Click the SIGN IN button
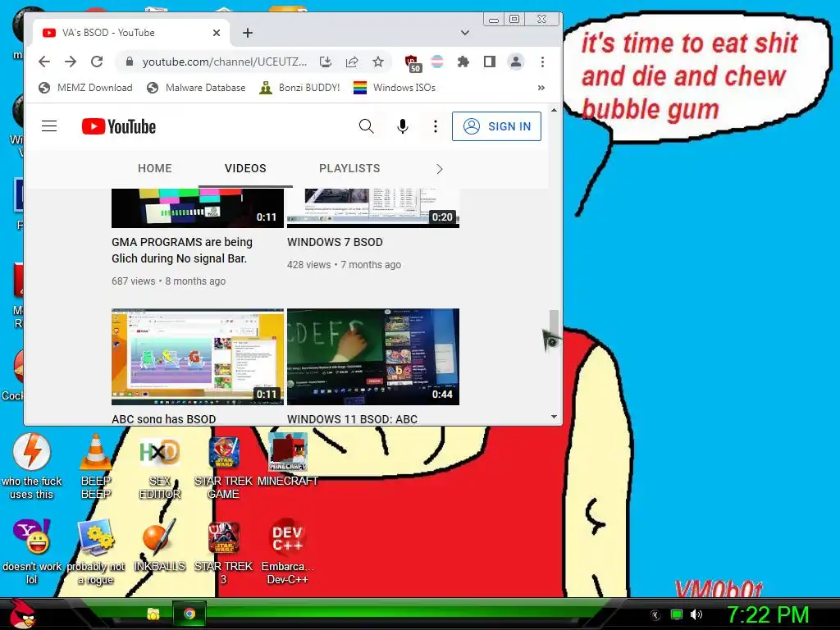 [x=496, y=126]
